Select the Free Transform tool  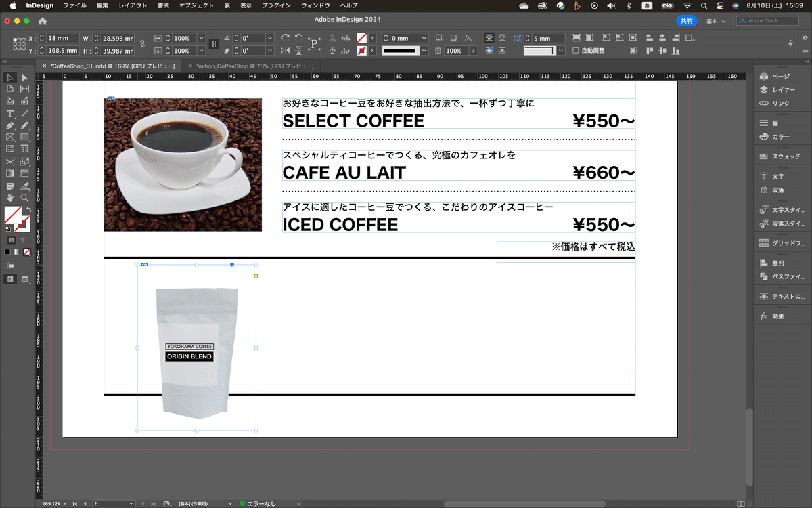pyautogui.click(x=25, y=162)
